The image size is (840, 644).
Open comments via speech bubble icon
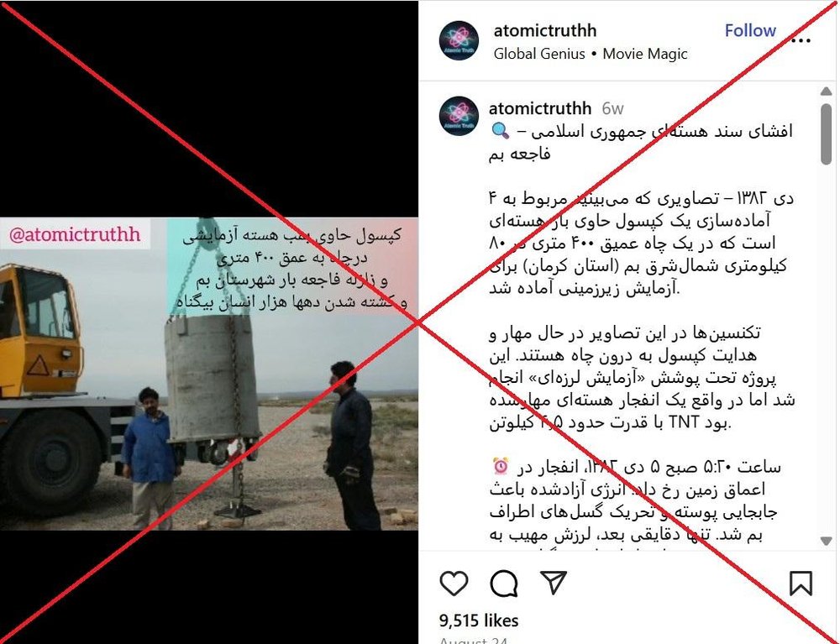tap(503, 583)
